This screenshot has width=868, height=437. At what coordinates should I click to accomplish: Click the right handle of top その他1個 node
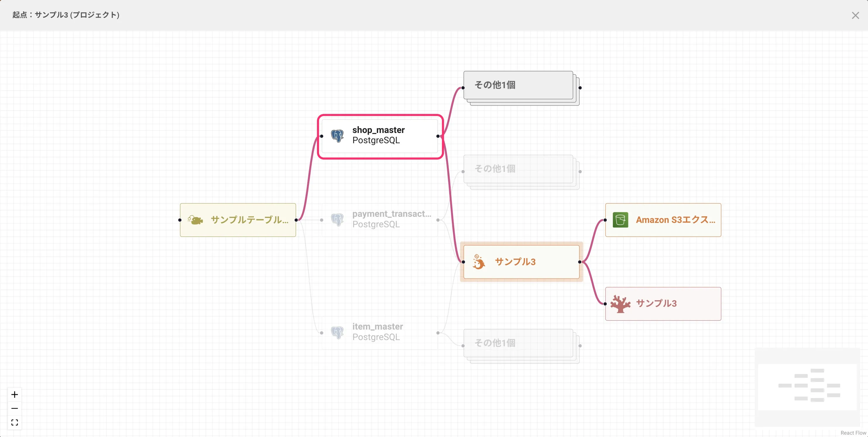[x=580, y=88]
